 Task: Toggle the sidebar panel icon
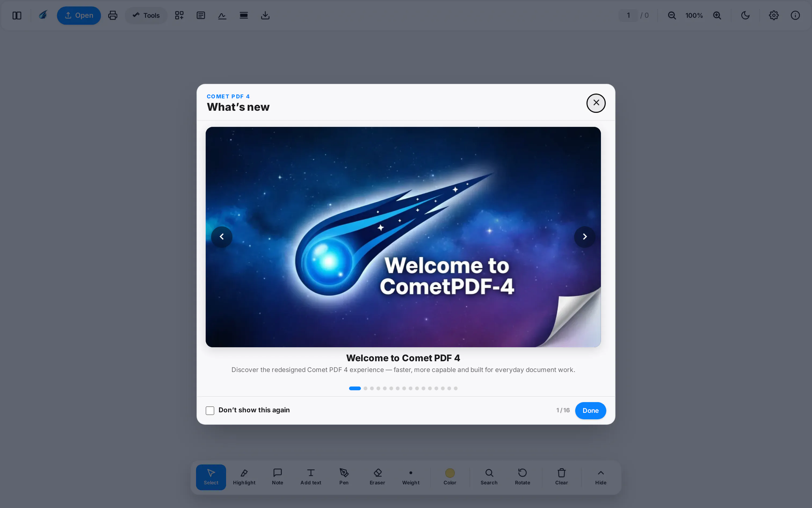click(17, 16)
